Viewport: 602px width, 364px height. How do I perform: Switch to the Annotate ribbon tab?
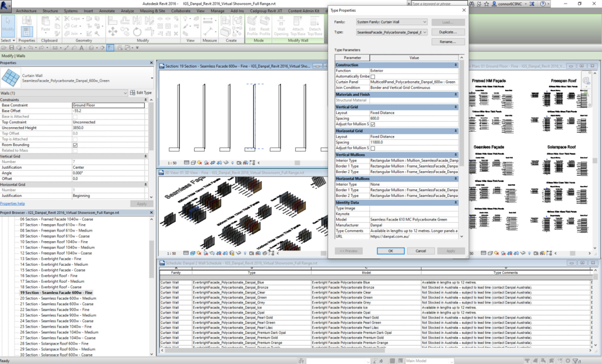click(107, 11)
